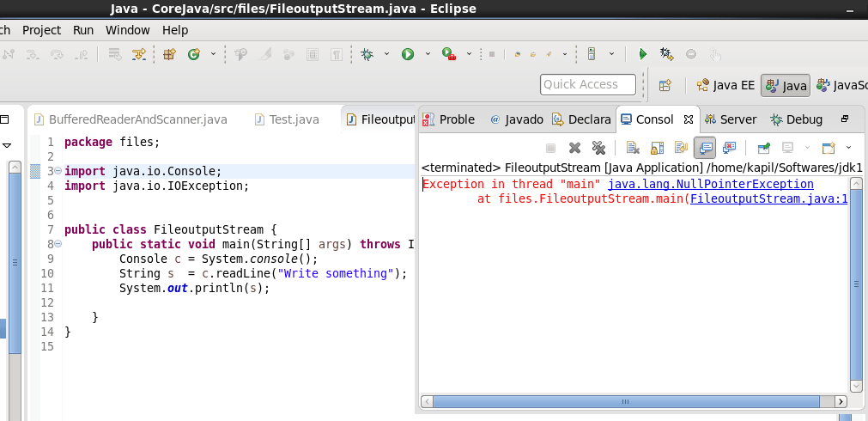Expand the Run button dropdown arrow
This screenshot has height=421, width=868.
428,54
